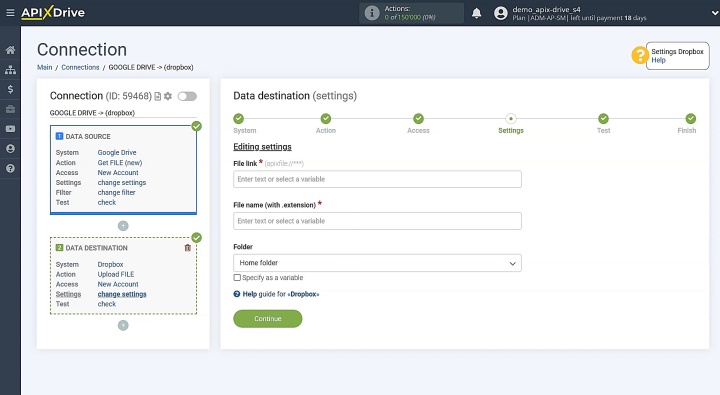The height and width of the screenshot is (395, 720).
Task: Open the help question sidebar icon
Action: pyautogui.click(x=10, y=168)
